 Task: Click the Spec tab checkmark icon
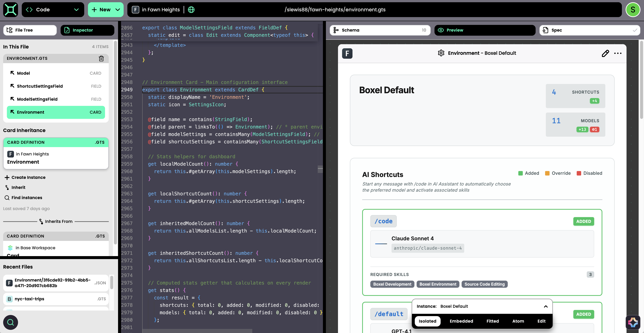pyautogui.click(x=635, y=30)
